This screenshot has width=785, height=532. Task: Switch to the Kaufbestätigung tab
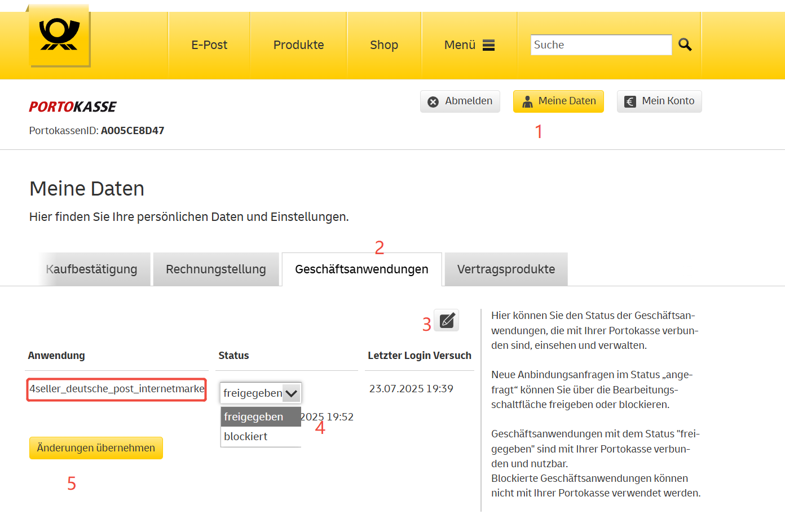pos(92,269)
